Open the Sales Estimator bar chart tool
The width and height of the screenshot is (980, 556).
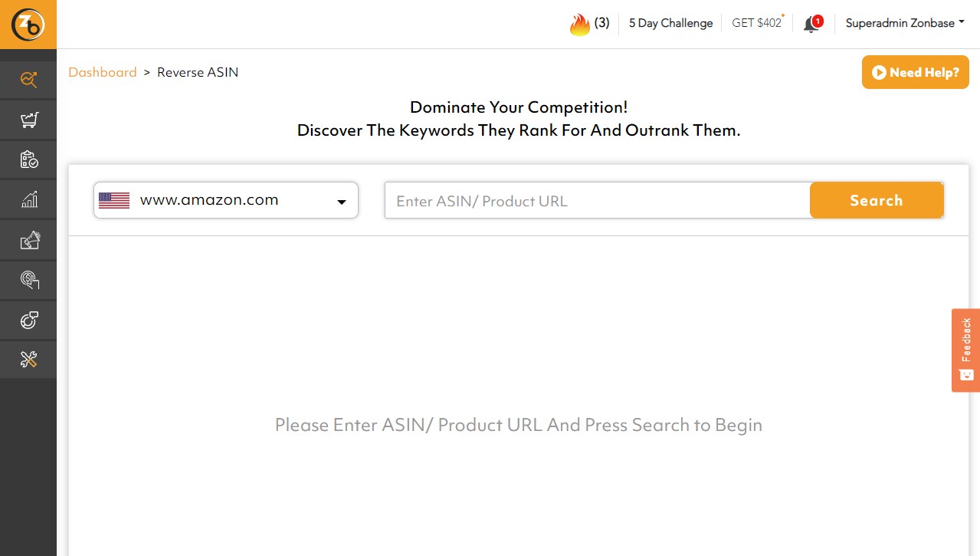28,199
